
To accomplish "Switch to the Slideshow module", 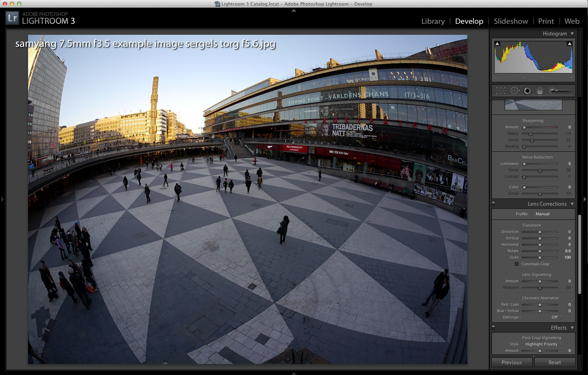I will point(511,21).
